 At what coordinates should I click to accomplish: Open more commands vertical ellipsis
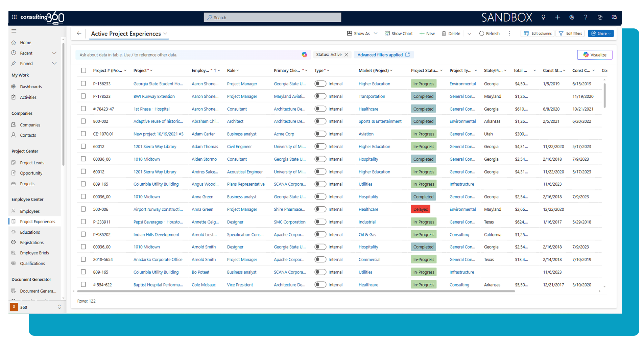(509, 33)
